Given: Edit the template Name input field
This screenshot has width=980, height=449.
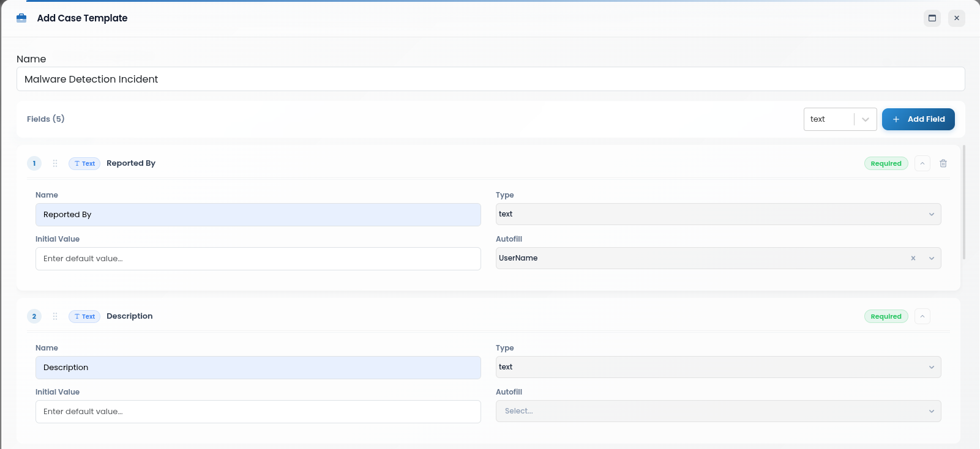Looking at the screenshot, I should (490, 79).
